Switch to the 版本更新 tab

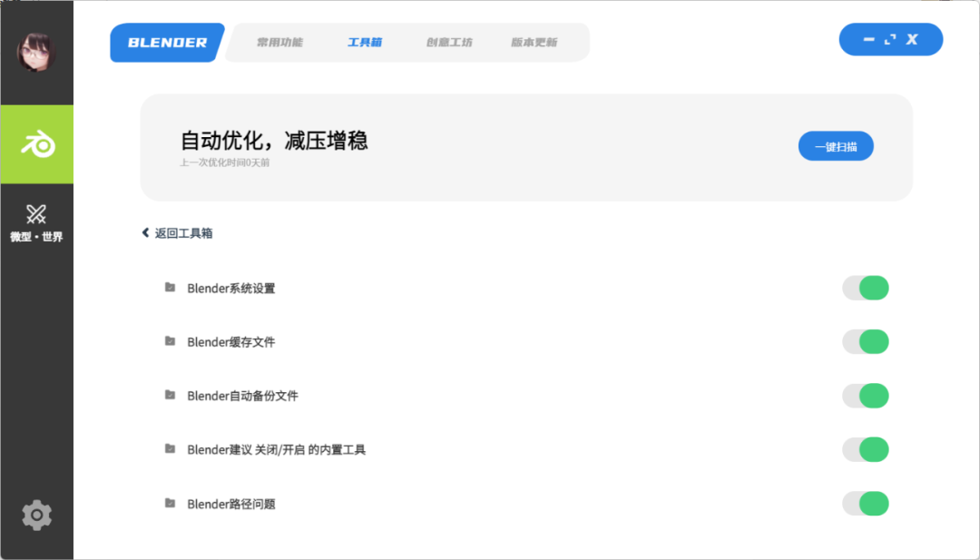(534, 43)
